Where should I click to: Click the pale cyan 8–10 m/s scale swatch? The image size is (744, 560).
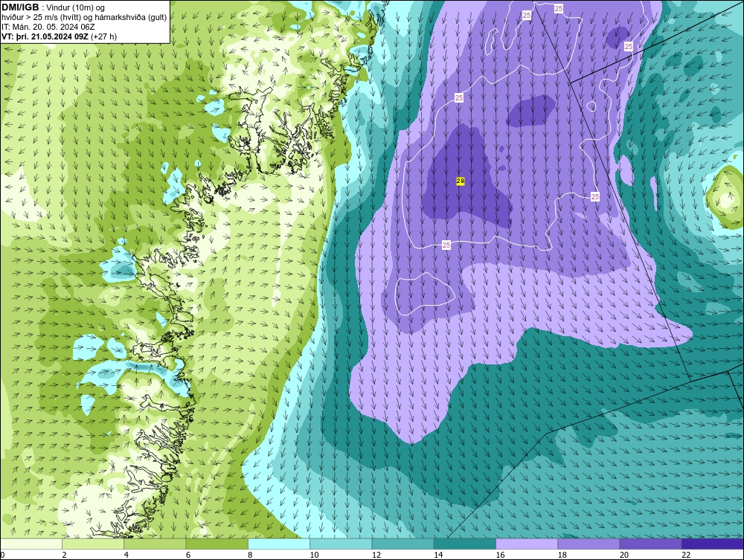pos(279,544)
